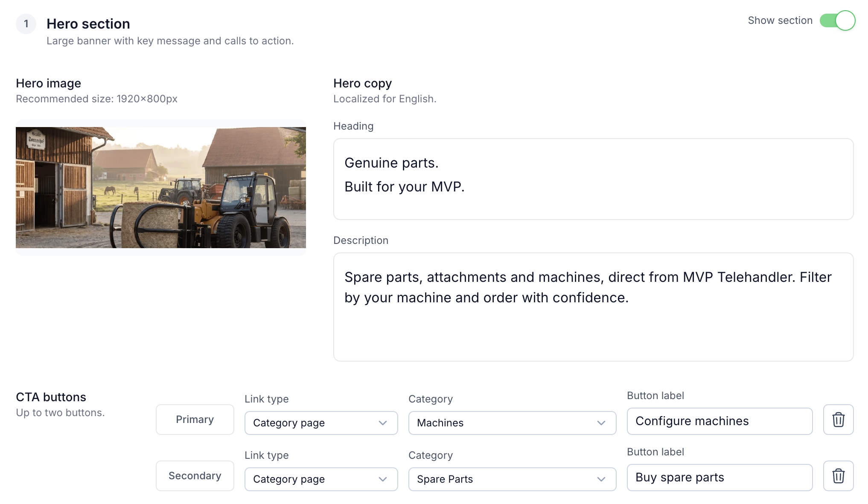Open the Machines category dropdown
This screenshot has width=868, height=504.
512,423
